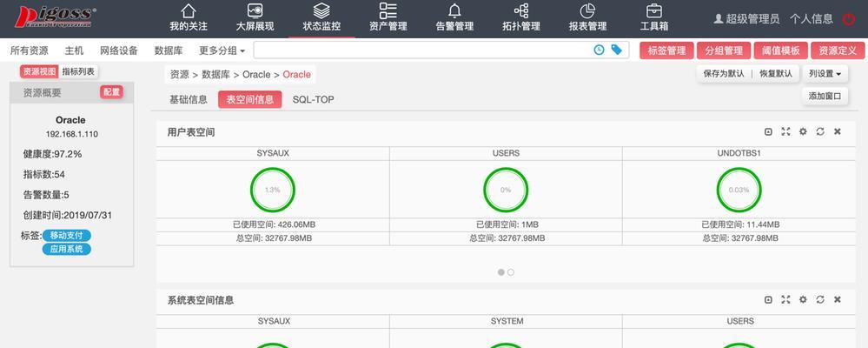The width and height of the screenshot is (868, 348).
Task: Click 分组管理 button
Action: click(x=724, y=50)
